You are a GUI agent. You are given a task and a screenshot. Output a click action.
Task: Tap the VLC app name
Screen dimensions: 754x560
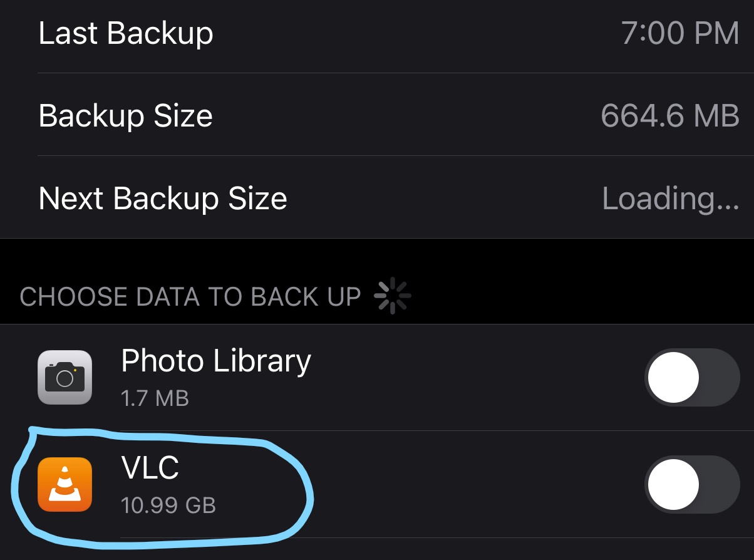point(150,467)
